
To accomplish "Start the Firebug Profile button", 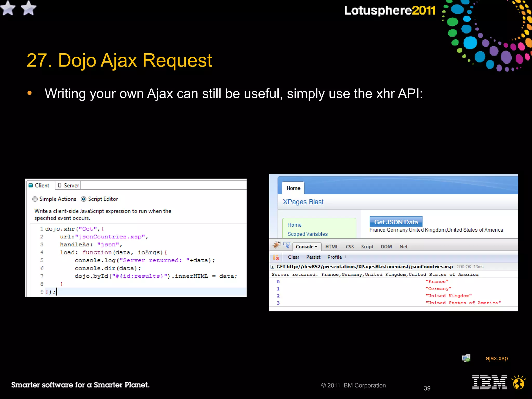I will click(x=335, y=257).
